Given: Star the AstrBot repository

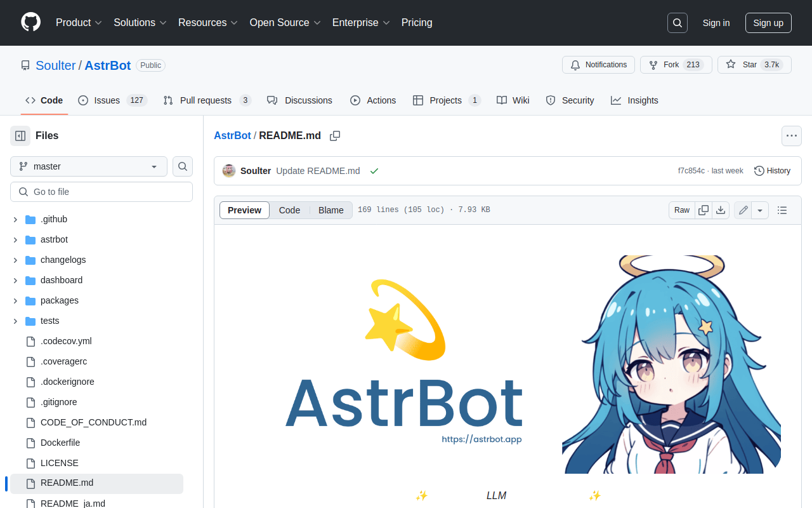Looking at the screenshot, I should tap(754, 65).
